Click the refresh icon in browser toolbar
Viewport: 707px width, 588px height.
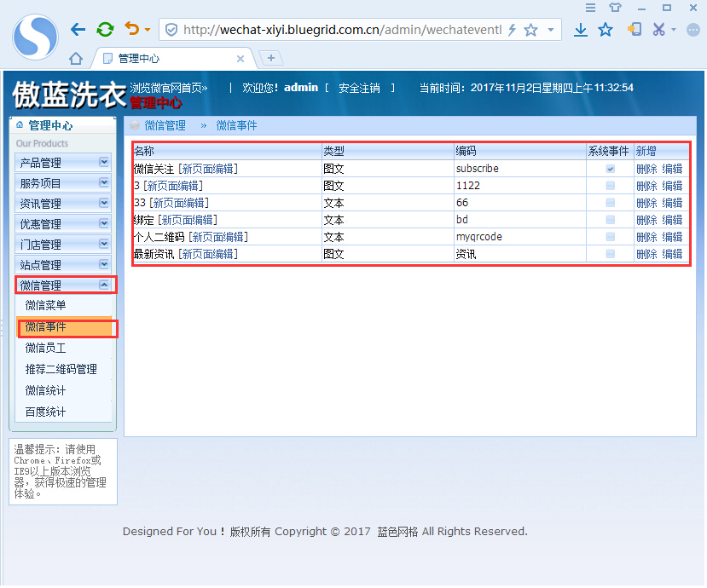[x=104, y=28]
